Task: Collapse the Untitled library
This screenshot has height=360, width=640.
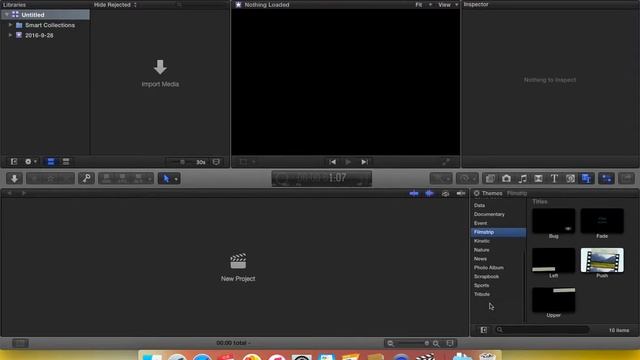Action: (x=7, y=15)
